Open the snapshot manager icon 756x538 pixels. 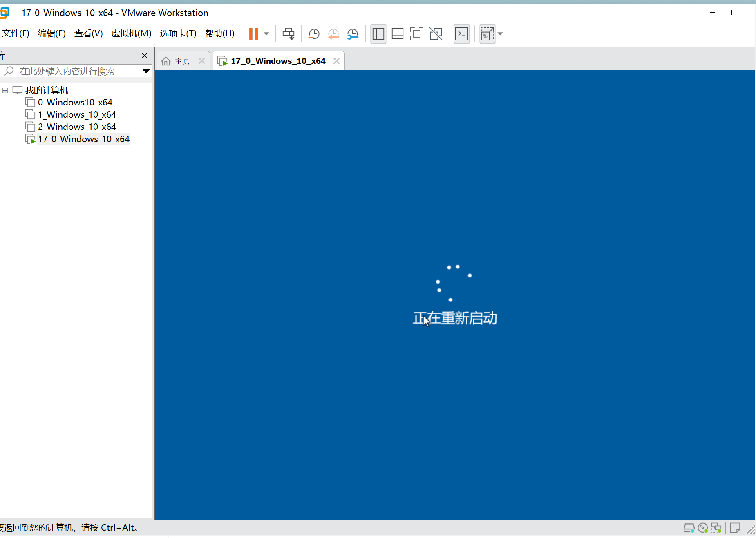(x=353, y=34)
